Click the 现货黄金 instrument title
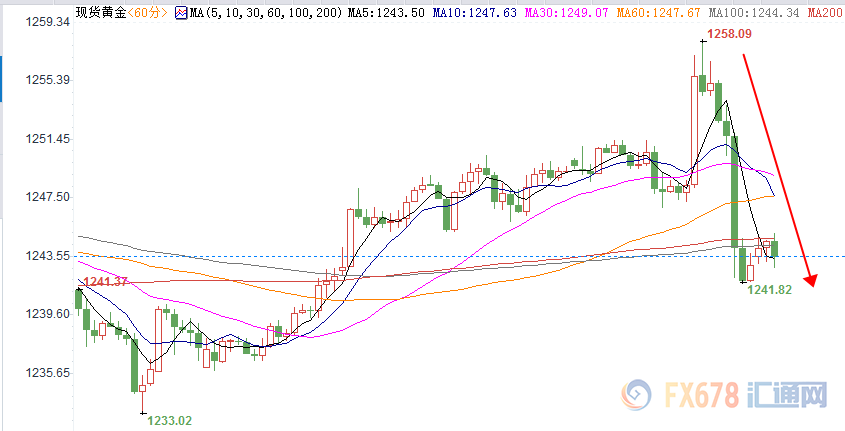Viewport: 845px width, 431px height. 101,12
